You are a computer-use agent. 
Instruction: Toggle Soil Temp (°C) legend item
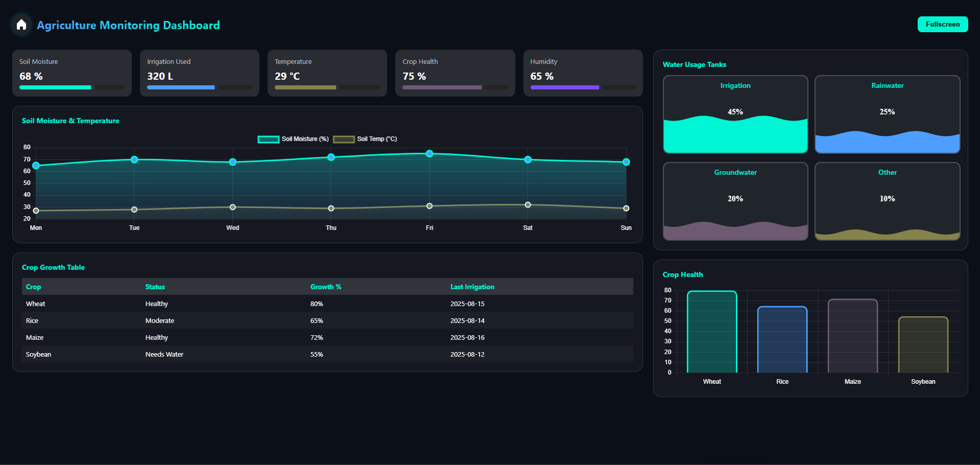[x=365, y=139]
